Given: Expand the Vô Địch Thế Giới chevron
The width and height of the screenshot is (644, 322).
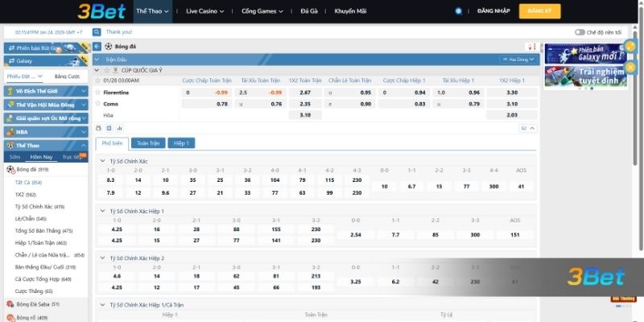Looking at the screenshot, I should pos(84,91).
